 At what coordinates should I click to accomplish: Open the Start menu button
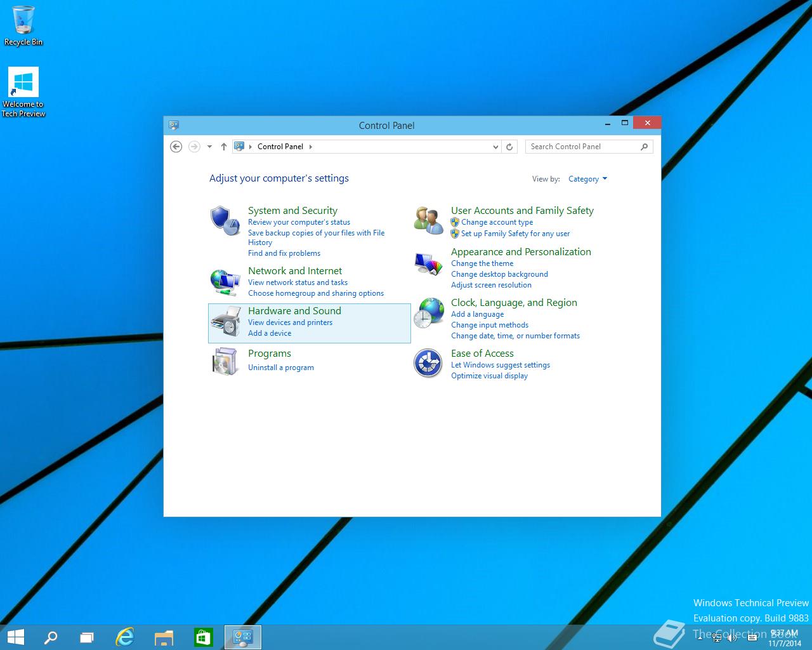tap(15, 637)
